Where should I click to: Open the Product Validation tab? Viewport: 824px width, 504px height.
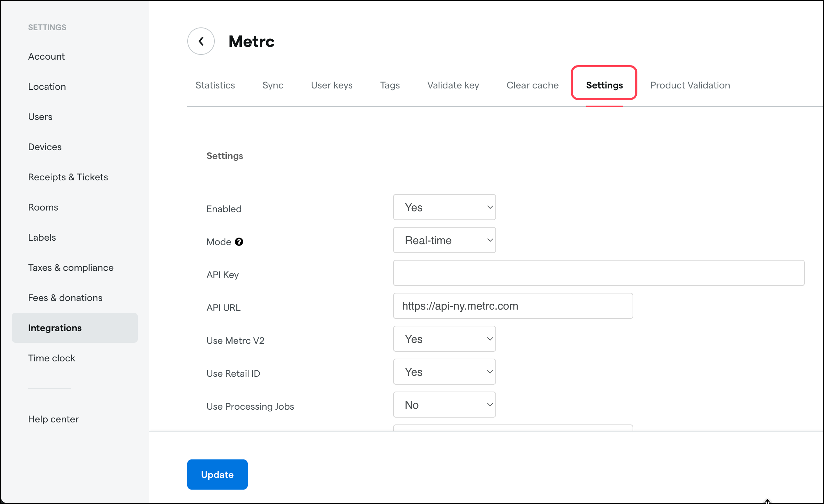(690, 85)
